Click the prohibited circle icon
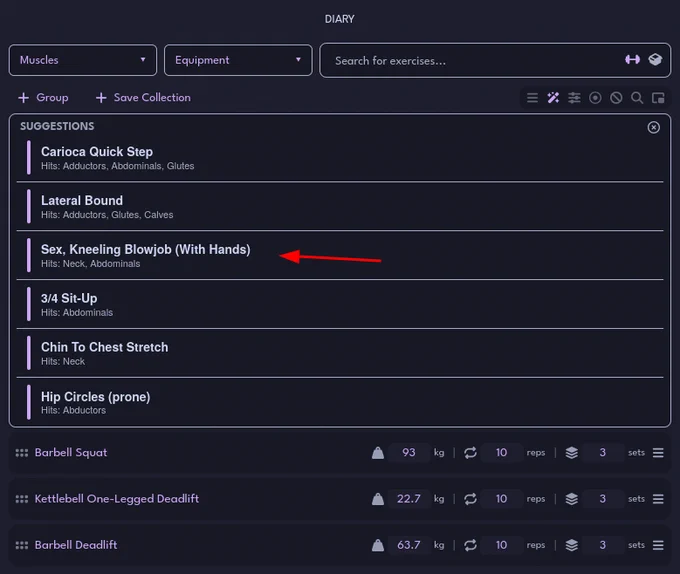 [x=616, y=98]
